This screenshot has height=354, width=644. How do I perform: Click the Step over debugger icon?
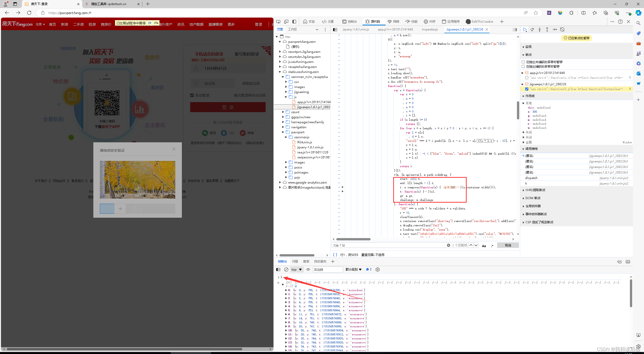coord(532,29)
